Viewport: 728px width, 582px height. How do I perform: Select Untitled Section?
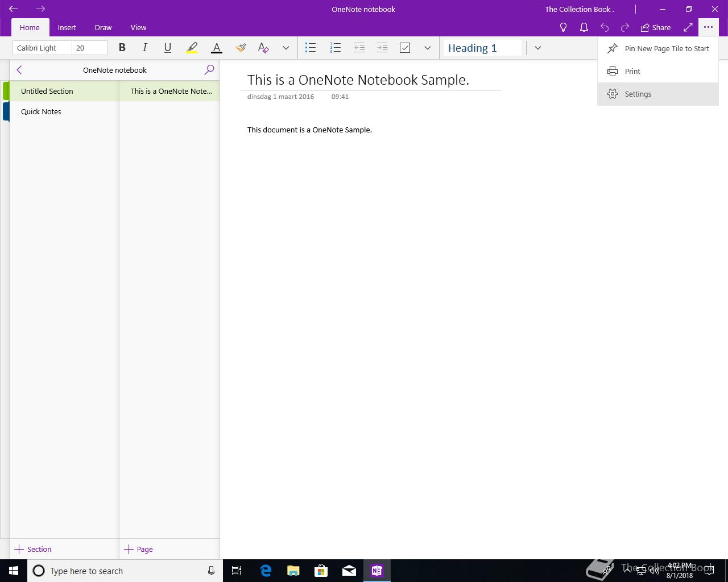pos(64,91)
